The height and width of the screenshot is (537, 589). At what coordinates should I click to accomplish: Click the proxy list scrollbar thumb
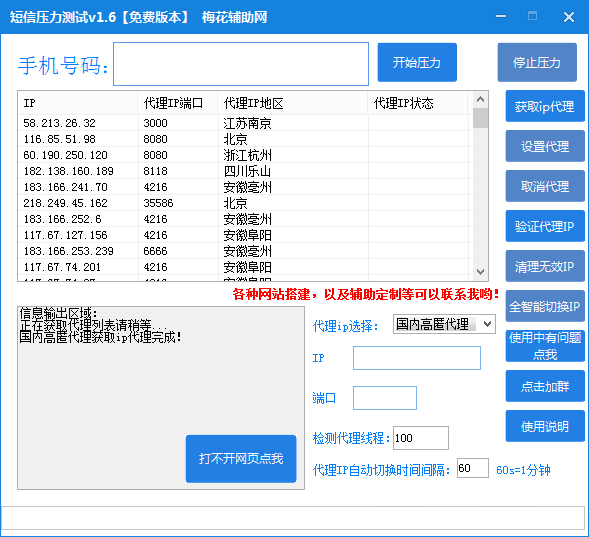pyautogui.click(x=480, y=118)
